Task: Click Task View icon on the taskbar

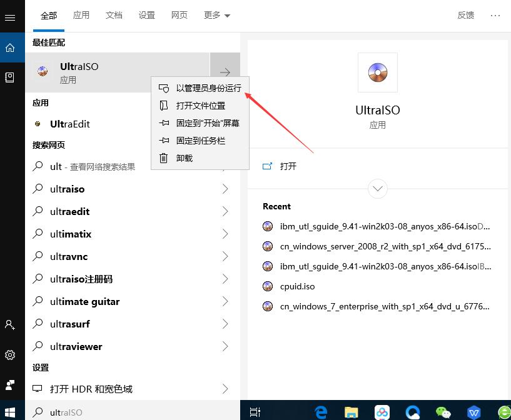Action: point(255,411)
